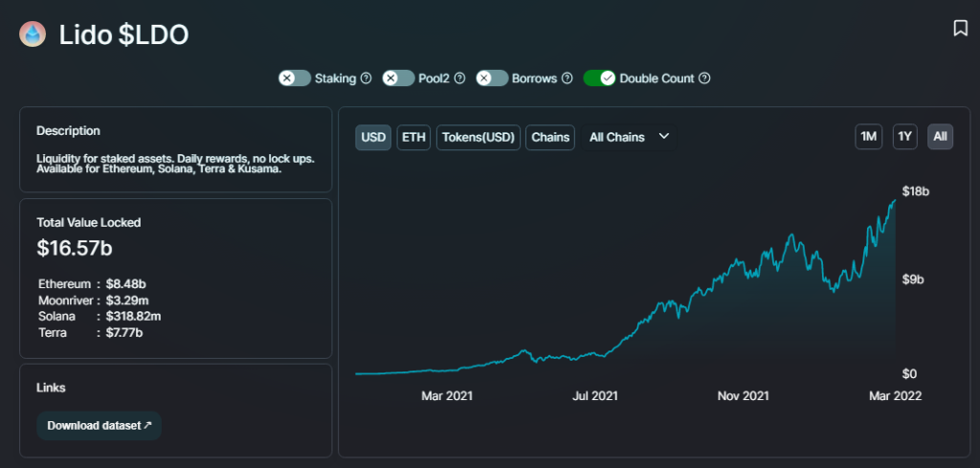Screen dimensions: 980x468
Task: Show Tokens(USD) chart view
Action: coord(479,138)
